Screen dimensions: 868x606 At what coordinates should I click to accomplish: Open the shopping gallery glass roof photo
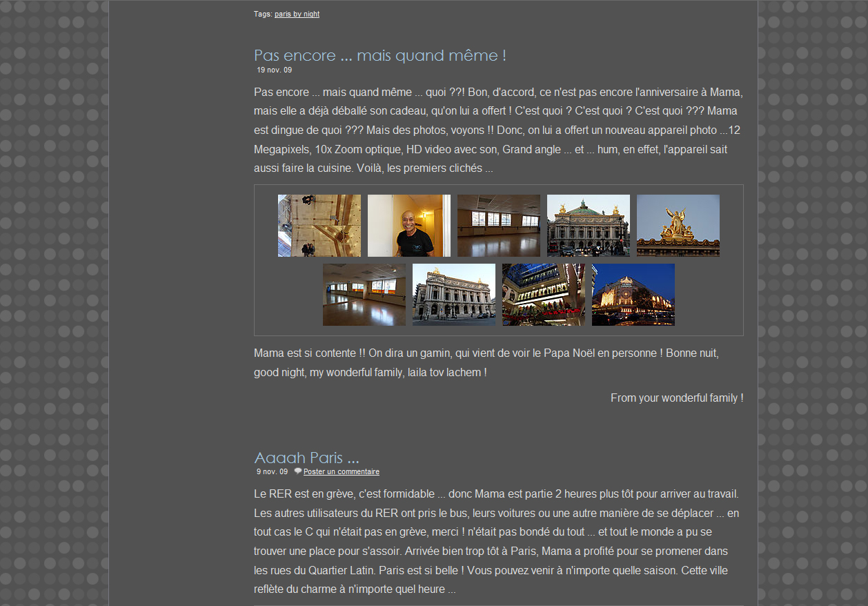tap(543, 295)
